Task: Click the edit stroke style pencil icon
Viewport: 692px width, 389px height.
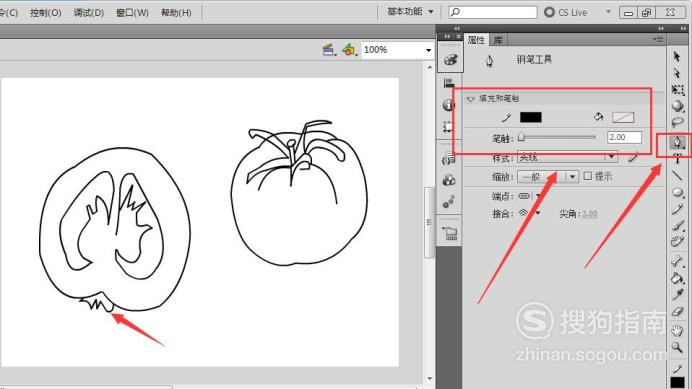Action: (x=634, y=157)
